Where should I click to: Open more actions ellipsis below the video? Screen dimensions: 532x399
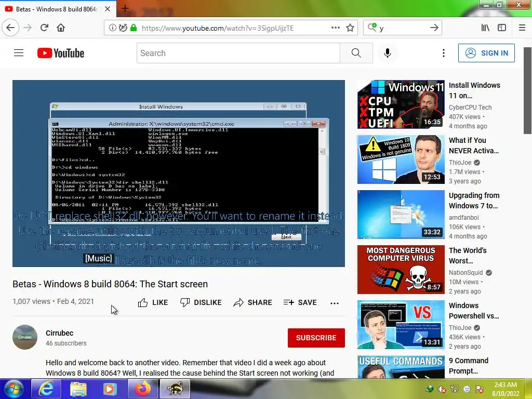(x=335, y=303)
